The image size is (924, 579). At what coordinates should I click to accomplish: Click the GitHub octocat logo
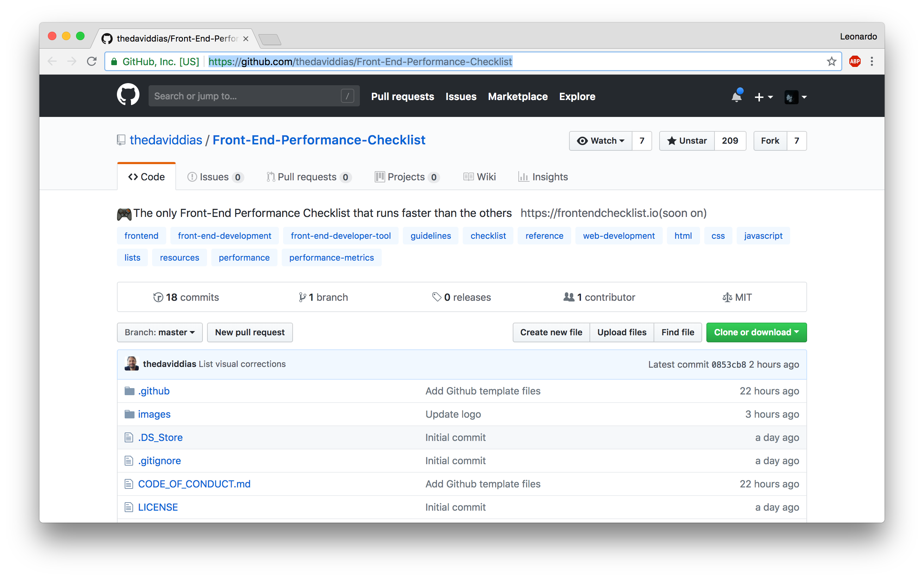(128, 95)
